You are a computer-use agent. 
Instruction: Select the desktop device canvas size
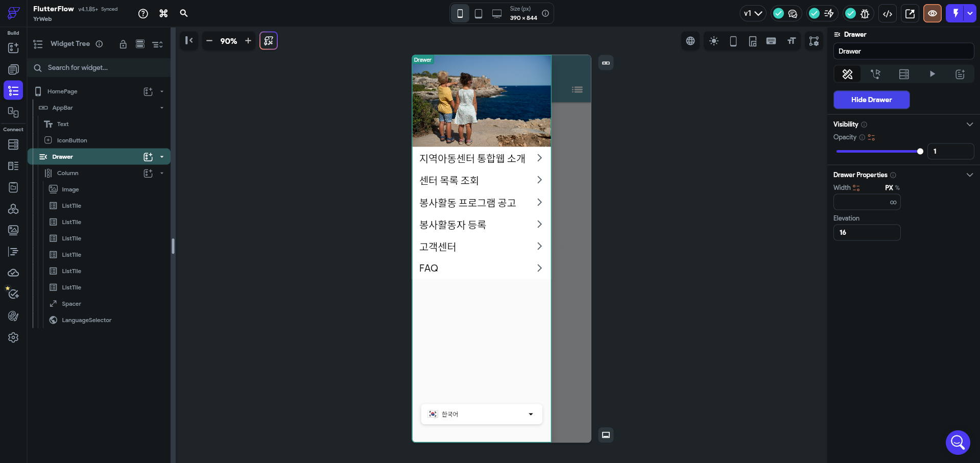[497, 14]
